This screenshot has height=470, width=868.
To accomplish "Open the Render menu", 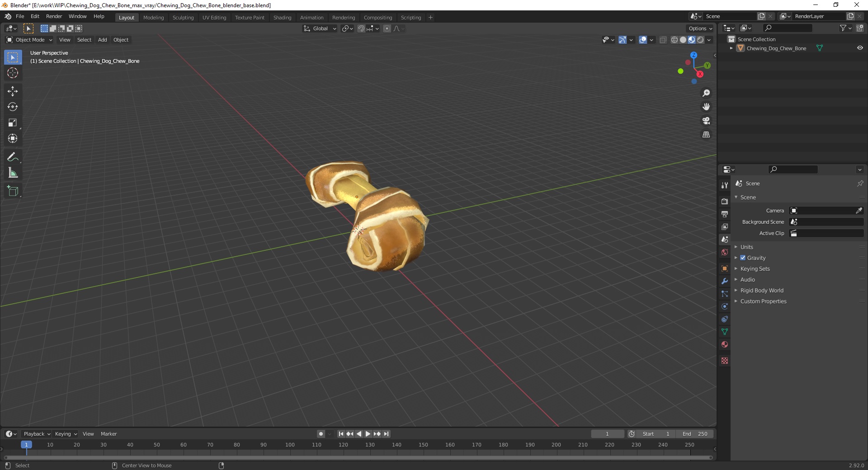I will (x=54, y=16).
